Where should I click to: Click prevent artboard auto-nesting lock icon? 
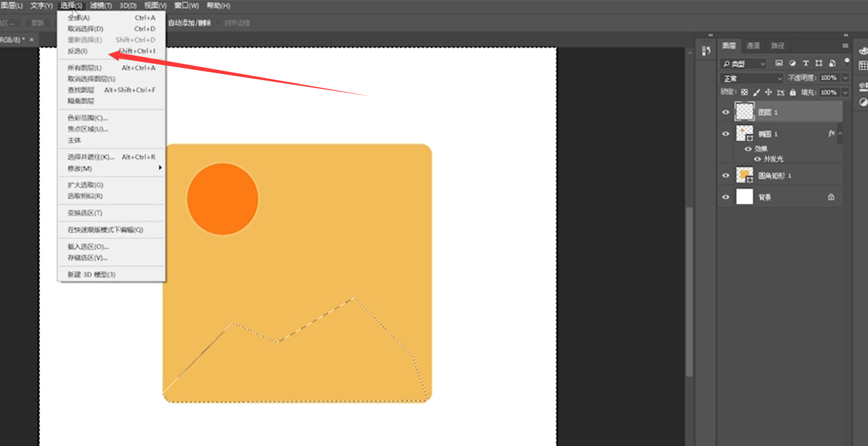781,92
